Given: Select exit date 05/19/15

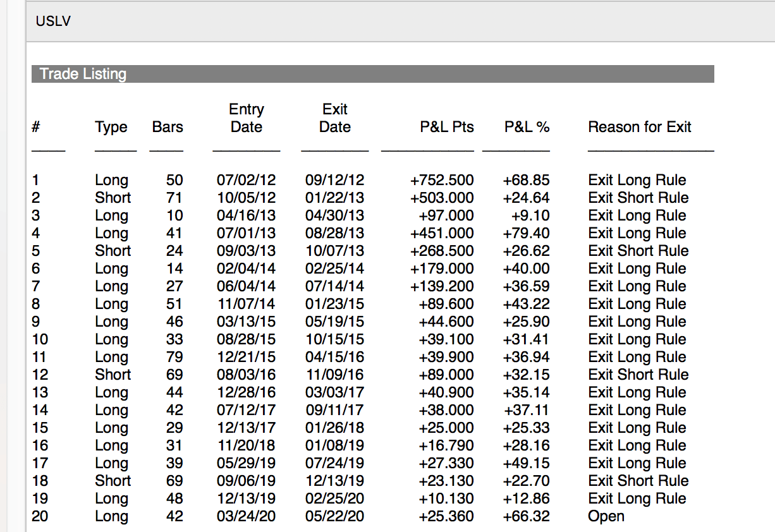Looking at the screenshot, I should (335, 322).
